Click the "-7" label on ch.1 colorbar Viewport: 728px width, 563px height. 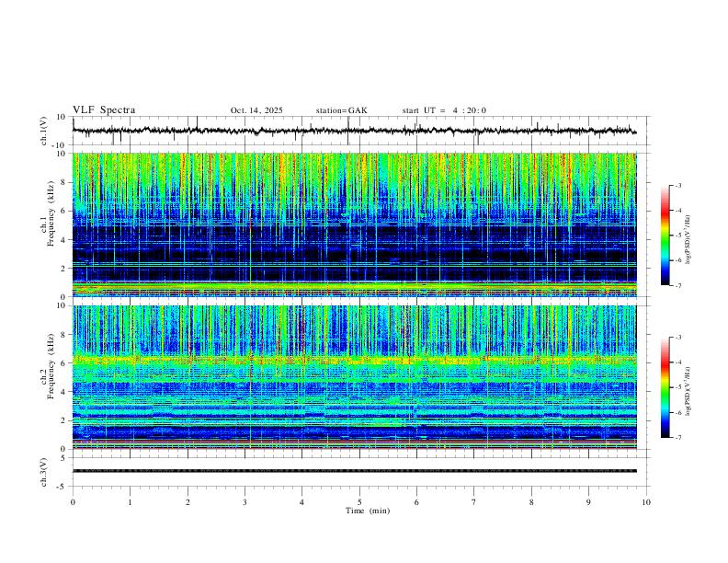click(x=678, y=286)
